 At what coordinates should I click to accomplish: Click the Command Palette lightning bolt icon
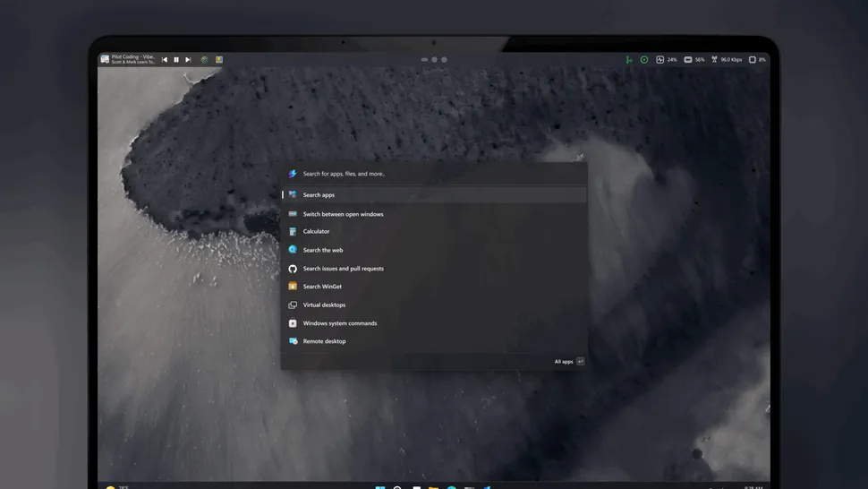[x=293, y=174]
